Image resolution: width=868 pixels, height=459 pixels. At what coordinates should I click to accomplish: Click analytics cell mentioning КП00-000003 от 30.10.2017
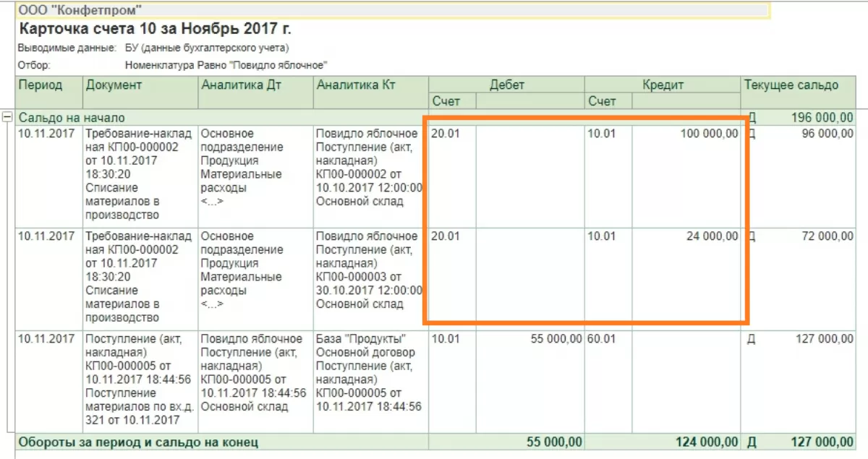(x=371, y=278)
